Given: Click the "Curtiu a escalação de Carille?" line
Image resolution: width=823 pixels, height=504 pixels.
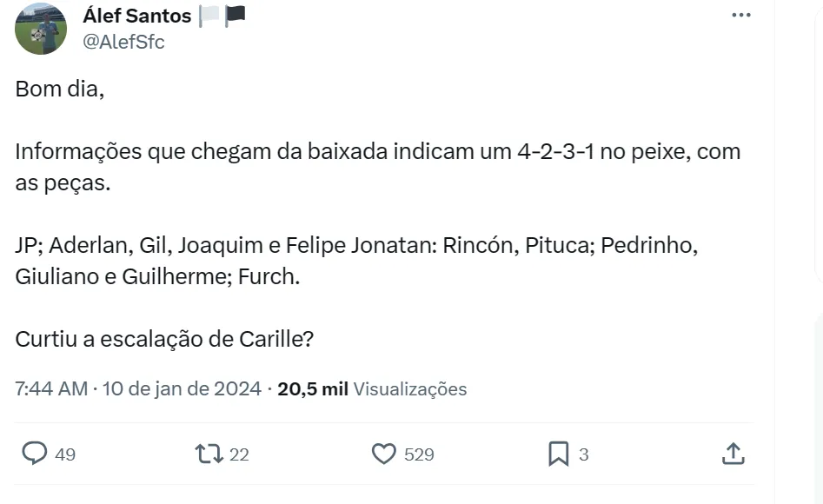Looking at the screenshot, I should coord(164,338).
